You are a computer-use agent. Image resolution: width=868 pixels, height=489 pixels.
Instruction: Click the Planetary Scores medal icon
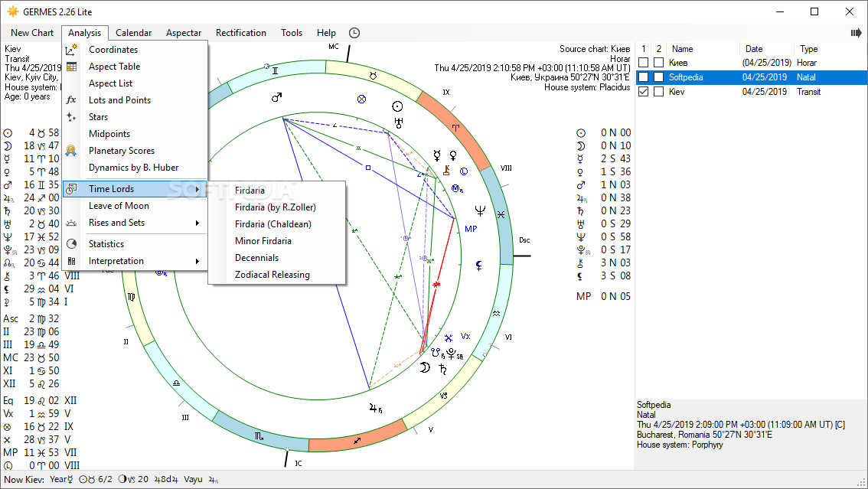(x=71, y=151)
